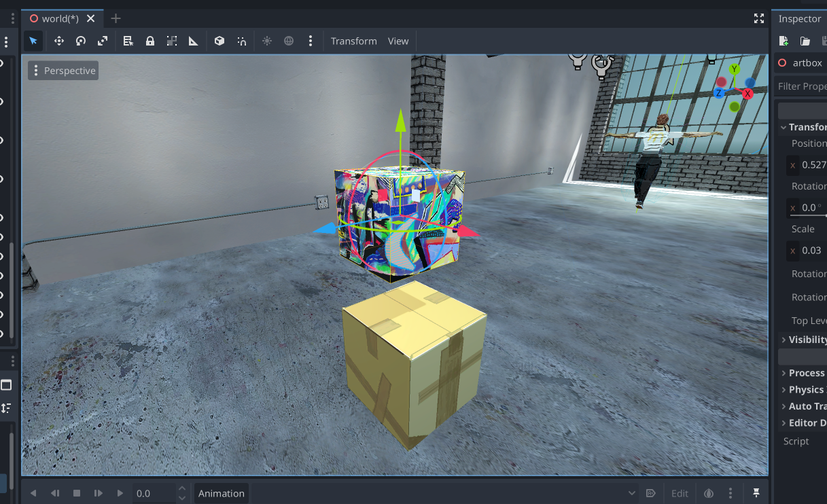Load a resource from disk in Inspector
The width and height of the screenshot is (827, 504).
[x=805, y=41]
